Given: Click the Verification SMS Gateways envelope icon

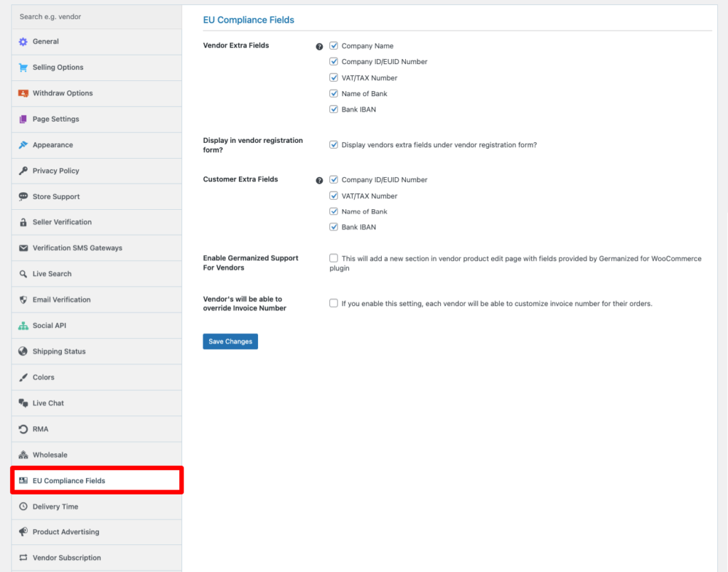Looking at the screenshot, I should coord(23,248).
